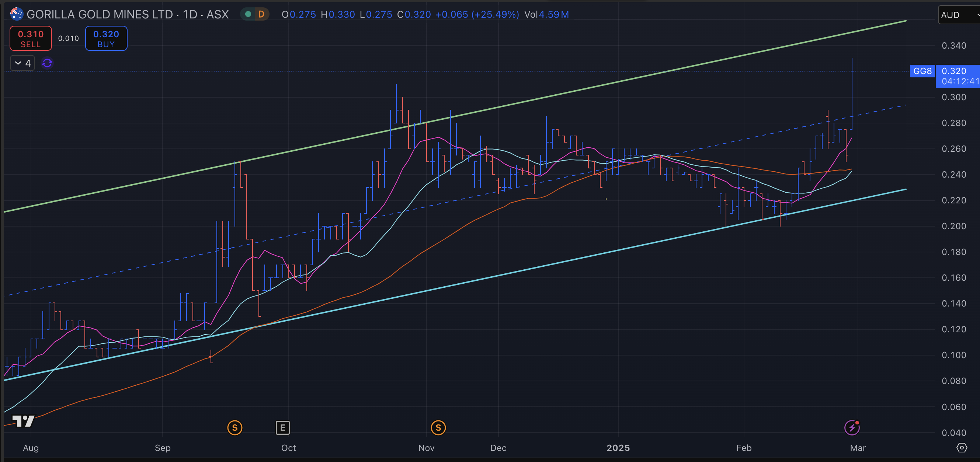Click the 0.275 open price value
Viewport: 980px width, 462px height.
tap(303, 14)
